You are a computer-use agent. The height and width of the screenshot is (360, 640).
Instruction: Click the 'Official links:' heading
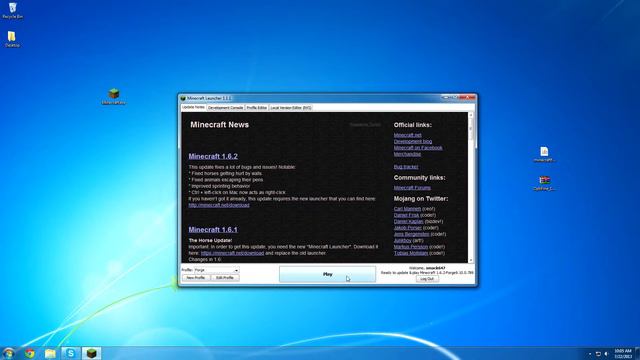point(413,125)
